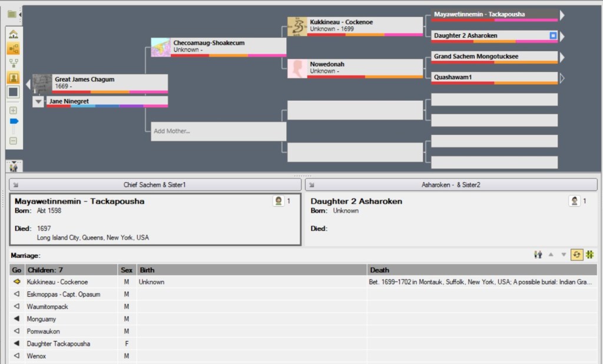This screenshot has width=603, height=364.
Task: Toggle the dark square background button
Action: 14,92
